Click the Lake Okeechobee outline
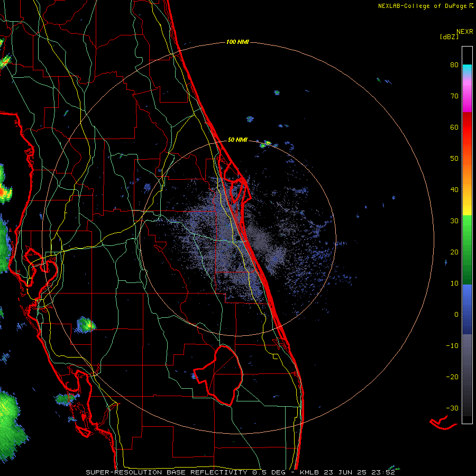Viewport: 476px width, 476px height. [x=218, y=375]
